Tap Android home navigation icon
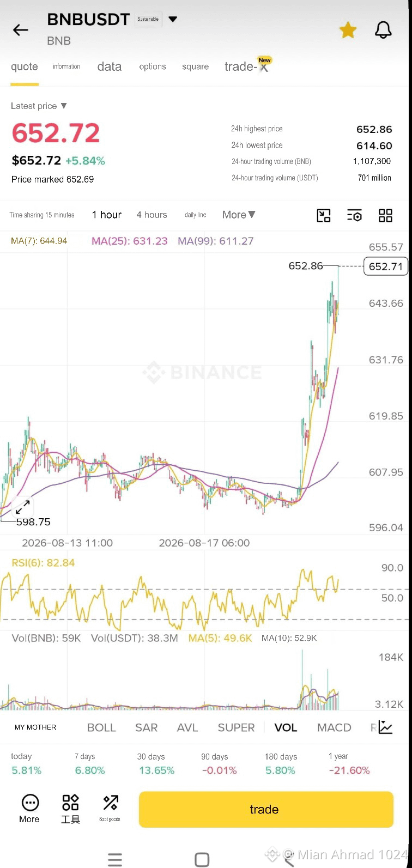The image size is (412, 868). [x=202, y=859]
